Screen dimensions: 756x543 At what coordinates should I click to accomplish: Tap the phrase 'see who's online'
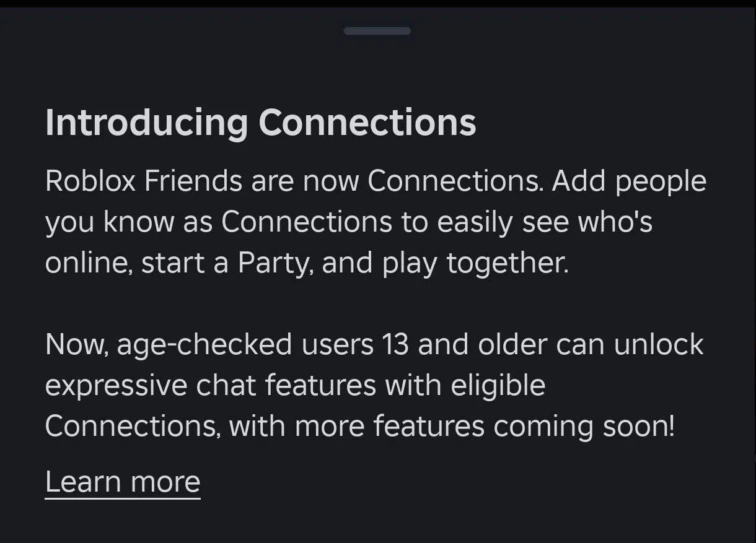point(587,222)
